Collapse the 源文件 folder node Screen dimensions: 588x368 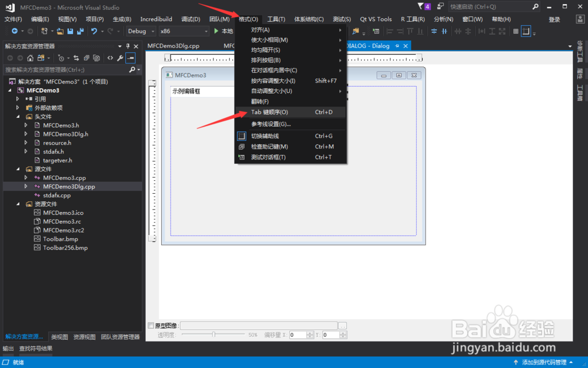click(x=18, y=169)
